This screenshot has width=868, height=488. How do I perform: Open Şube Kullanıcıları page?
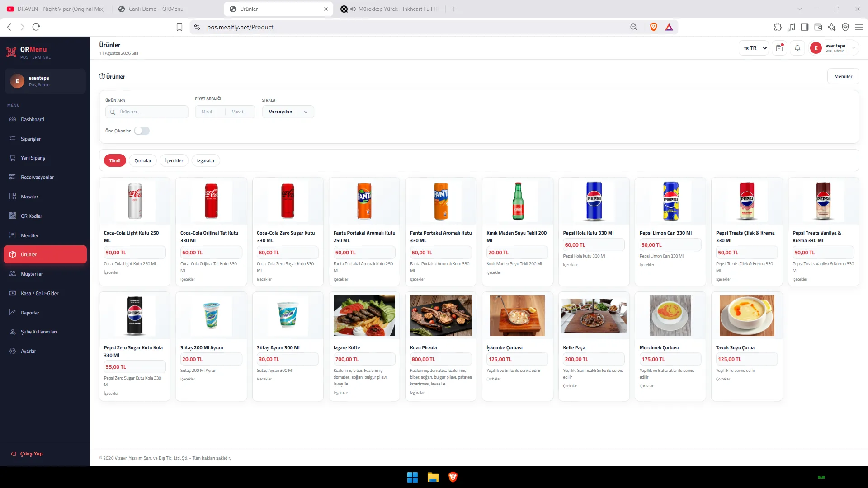(x=45, y=332)
